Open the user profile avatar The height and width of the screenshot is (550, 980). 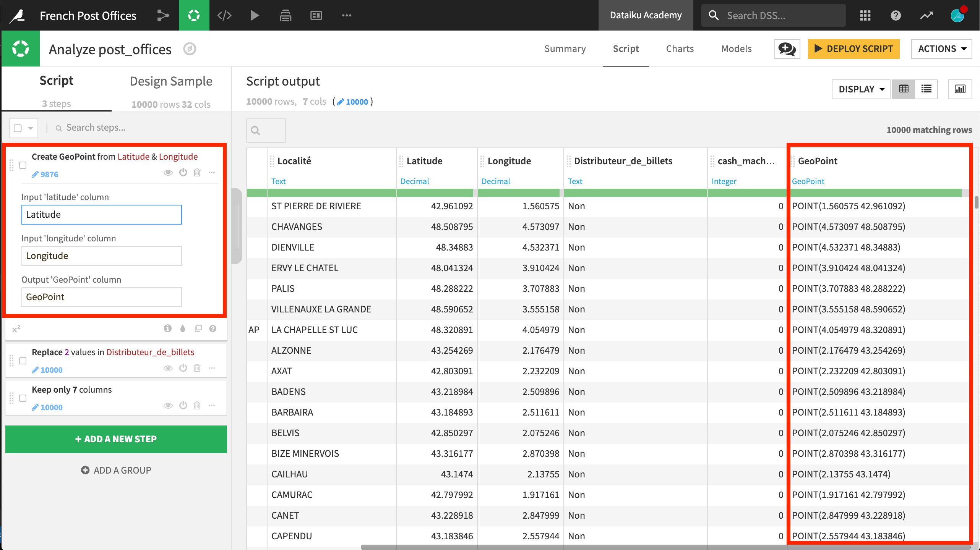tap(958, 15)
